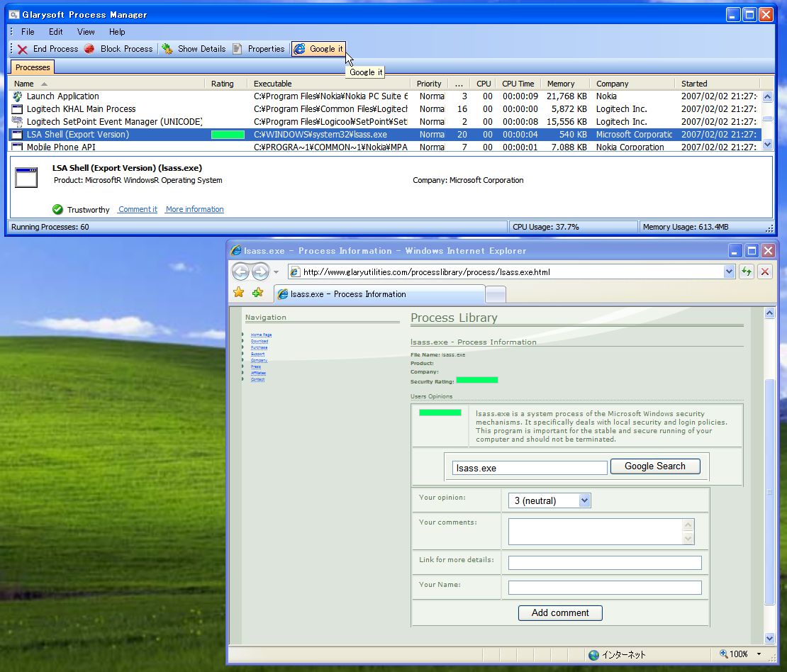Sort by the Started column header

(x=718, y=84)
